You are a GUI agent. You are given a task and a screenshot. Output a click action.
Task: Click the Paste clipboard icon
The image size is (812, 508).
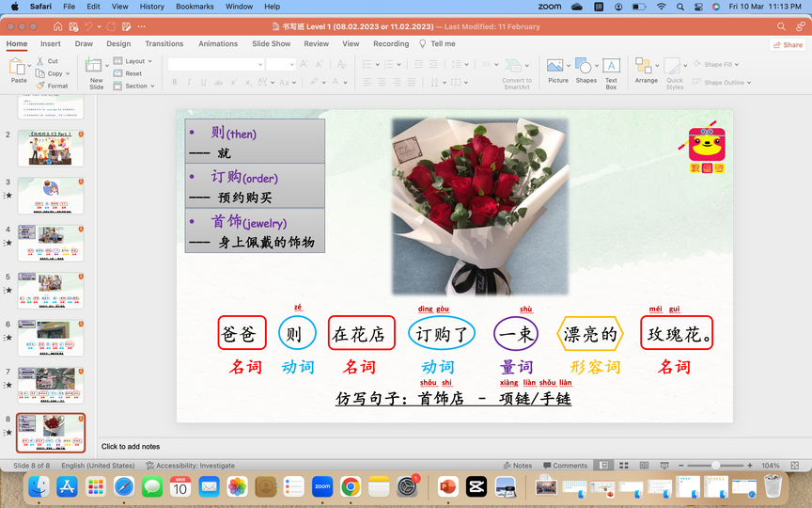(19, 68)
